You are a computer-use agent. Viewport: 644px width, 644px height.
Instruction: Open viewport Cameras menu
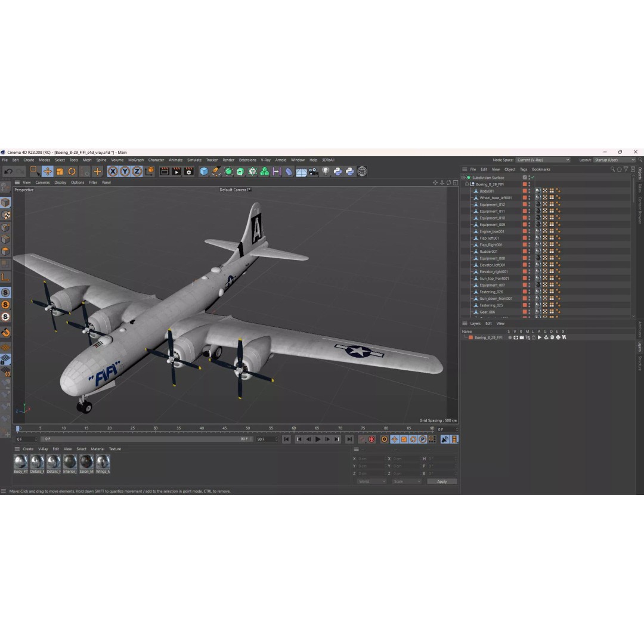pos(42,182)
